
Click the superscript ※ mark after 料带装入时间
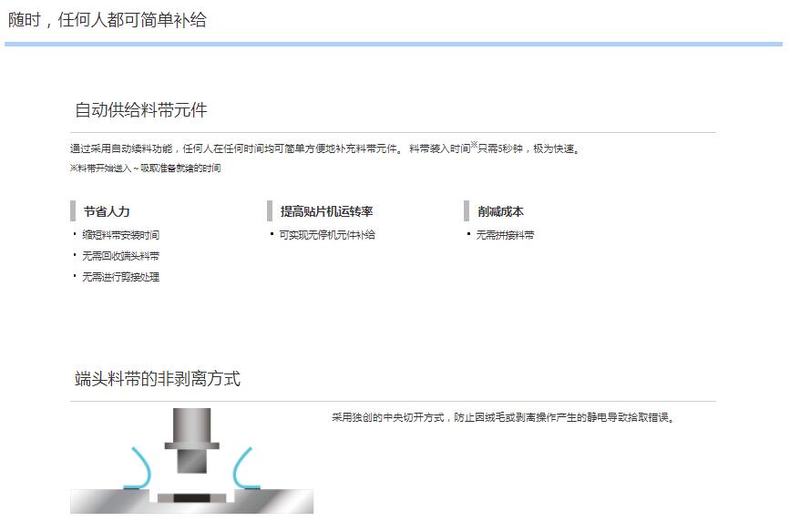(x=474, y=145)
